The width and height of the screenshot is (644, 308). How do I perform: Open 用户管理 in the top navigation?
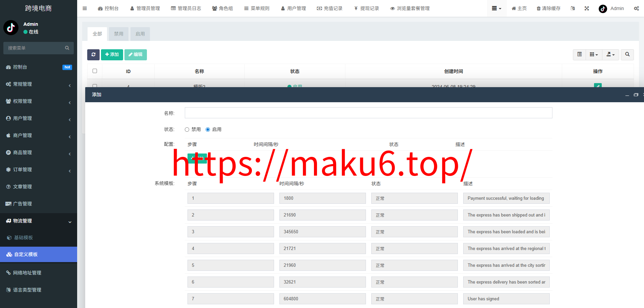[293, 8]
